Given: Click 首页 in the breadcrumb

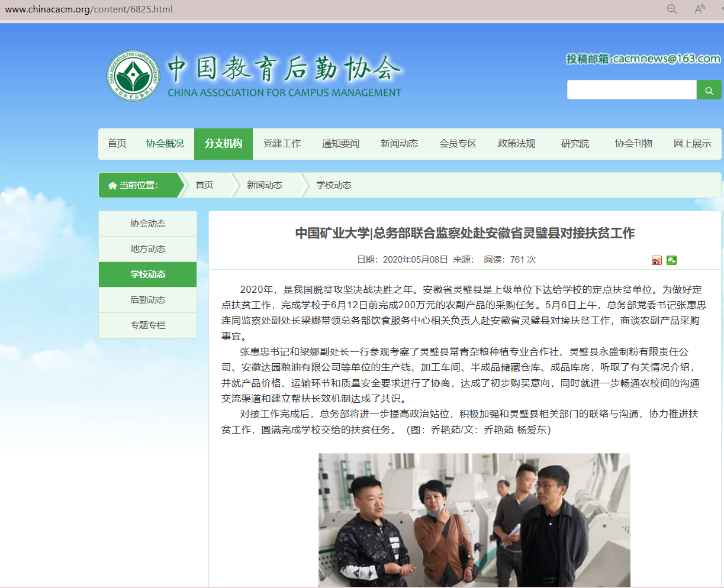Looking at the screenshot, I should (204, 185).
